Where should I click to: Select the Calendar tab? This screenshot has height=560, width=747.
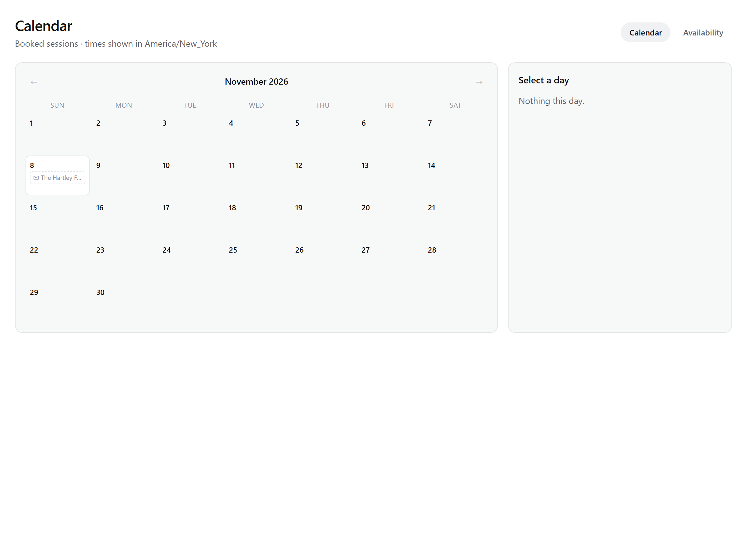[x=645, y=32]
